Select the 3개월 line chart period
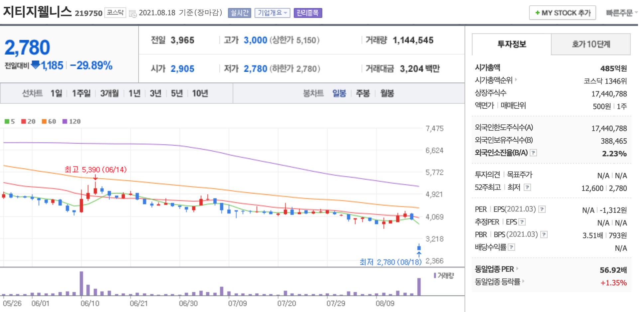 [x=110, y=93]
